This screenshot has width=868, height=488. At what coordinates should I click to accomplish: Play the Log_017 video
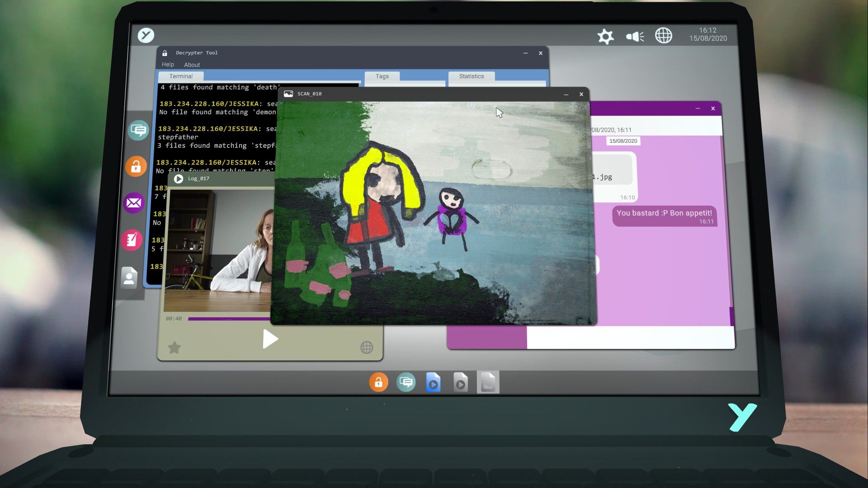click(270, 339)
